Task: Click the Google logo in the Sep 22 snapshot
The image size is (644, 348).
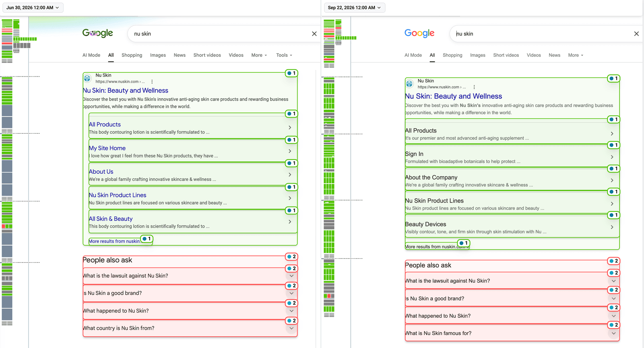Action: pos(419,33)
